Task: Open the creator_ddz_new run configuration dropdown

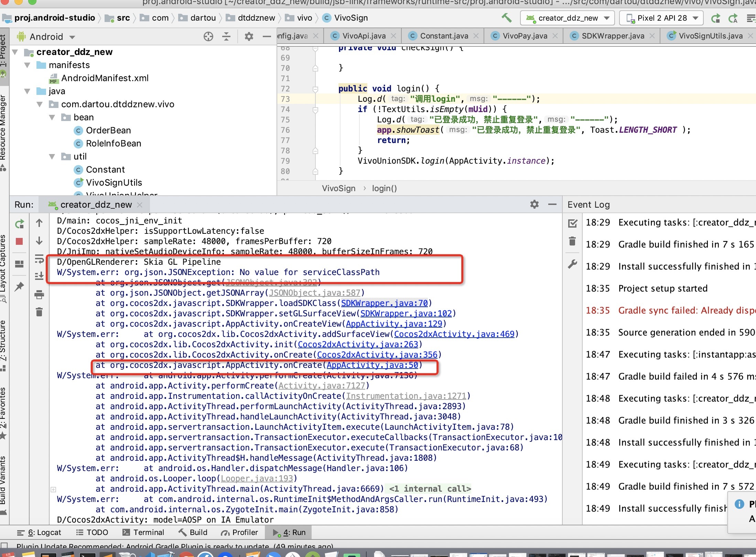Action: tap(568, 18)
